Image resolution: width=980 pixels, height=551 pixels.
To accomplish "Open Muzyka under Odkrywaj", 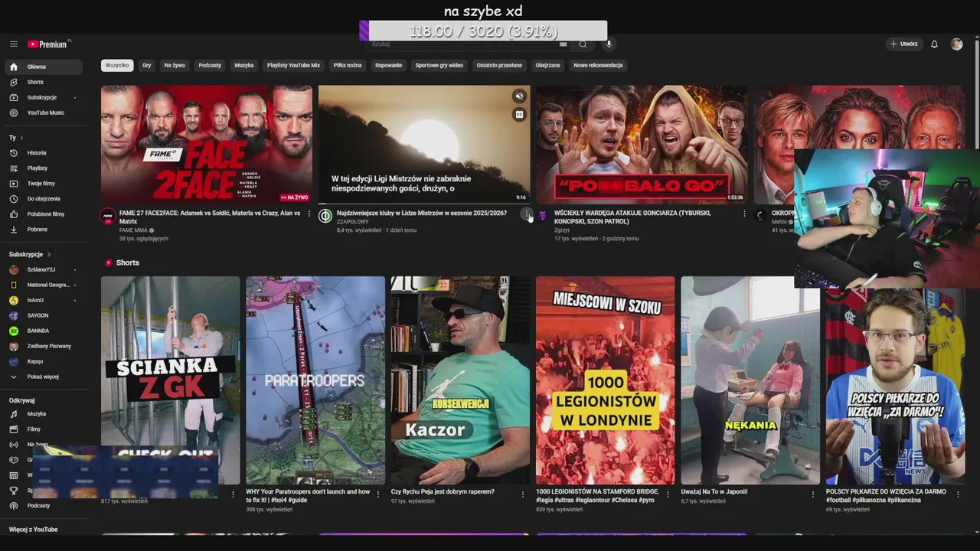I will click(43, 414).
